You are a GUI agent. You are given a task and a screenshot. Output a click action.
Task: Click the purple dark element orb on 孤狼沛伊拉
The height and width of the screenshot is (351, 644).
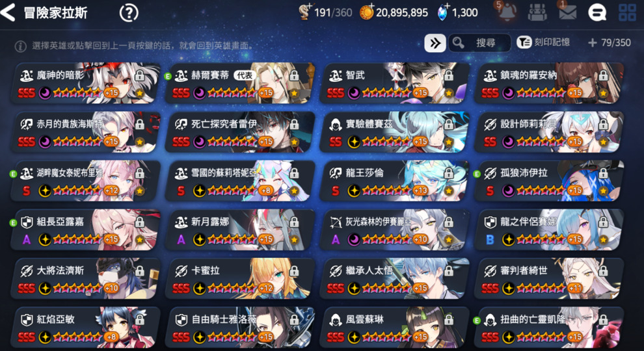509,191
